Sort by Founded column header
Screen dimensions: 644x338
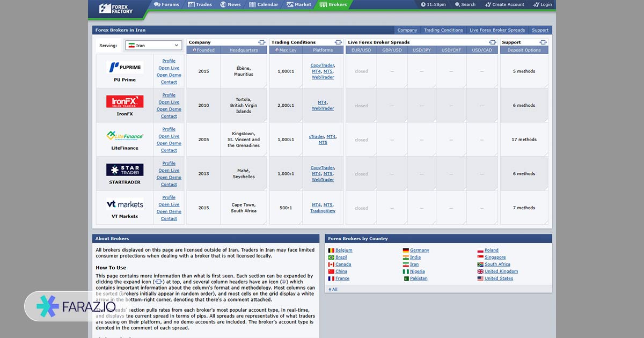203,50
